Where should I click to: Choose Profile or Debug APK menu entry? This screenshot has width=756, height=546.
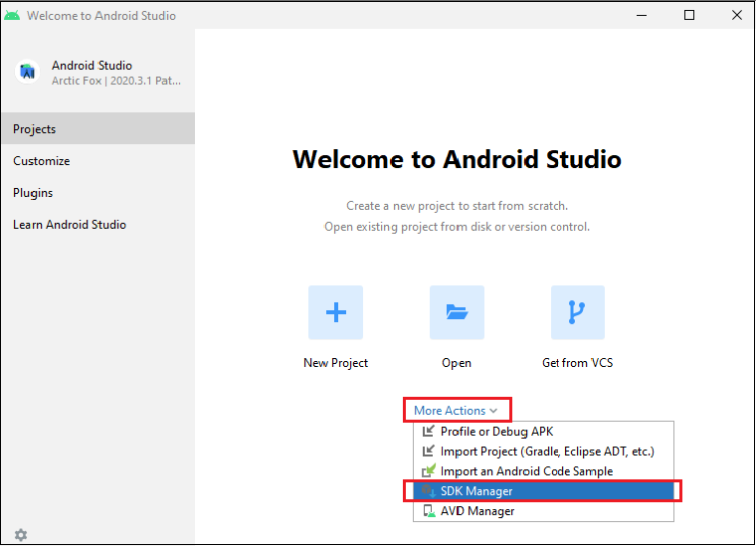(x=543, y=432)
